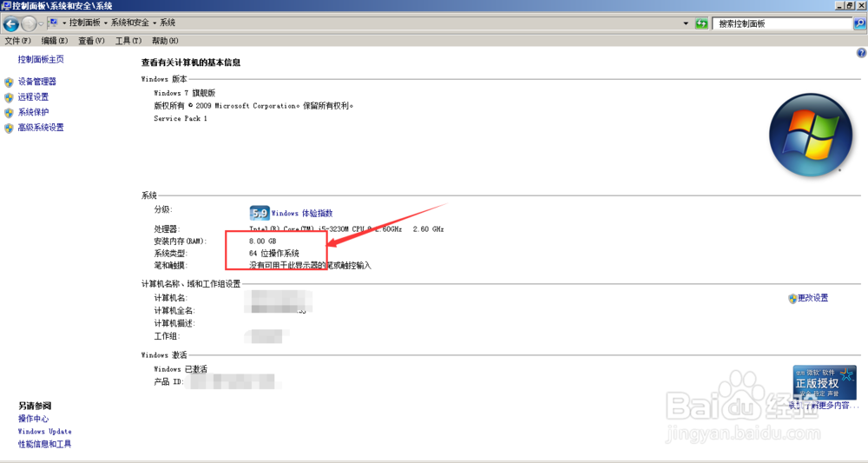Click the shield icon beside 高级系统设置
868x463 pixels.
click(x=9, y=129)
